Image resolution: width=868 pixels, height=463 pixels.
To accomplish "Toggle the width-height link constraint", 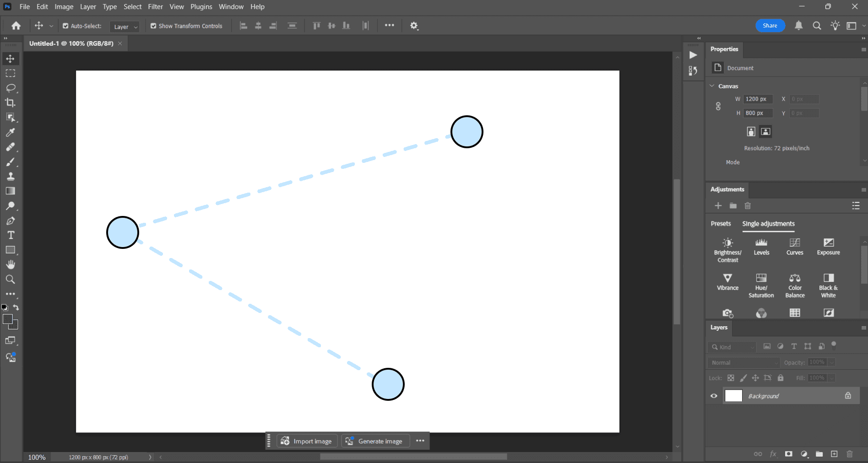I will [x=718, y=106].
